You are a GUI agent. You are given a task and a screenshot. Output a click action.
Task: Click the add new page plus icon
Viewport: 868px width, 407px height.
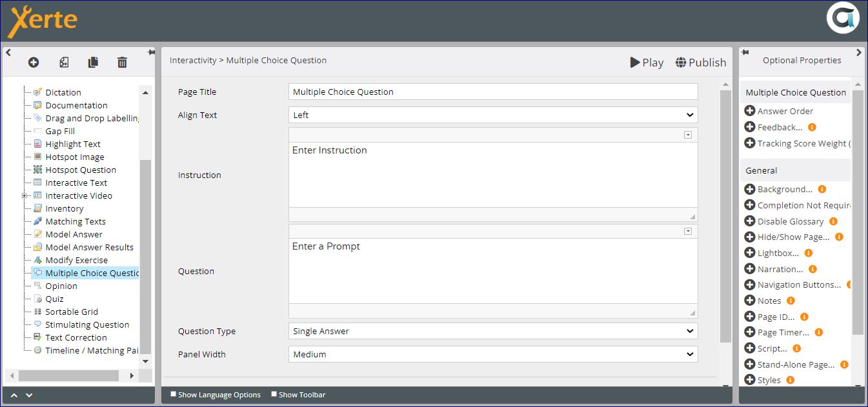point(34,63)
